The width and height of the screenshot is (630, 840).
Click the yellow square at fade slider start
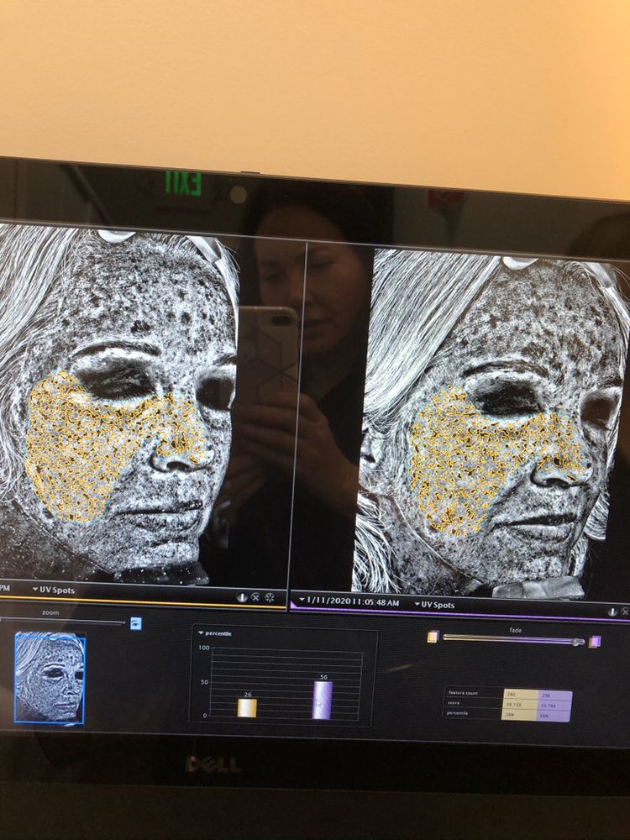point(433,637)
